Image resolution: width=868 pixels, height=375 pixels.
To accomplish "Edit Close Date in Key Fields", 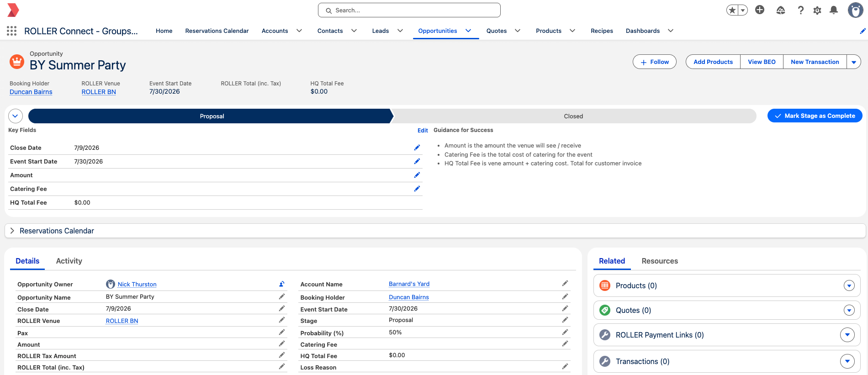I will coord(417,148).
